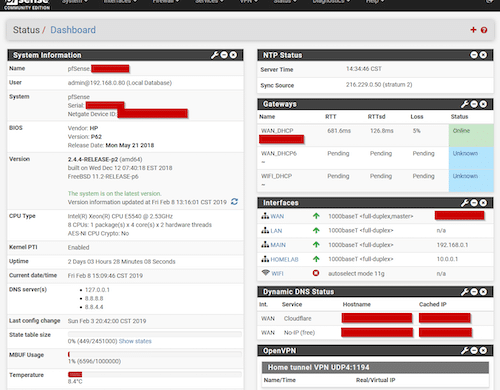Click the MBUF Usage progress bar

tap(155, 354)
